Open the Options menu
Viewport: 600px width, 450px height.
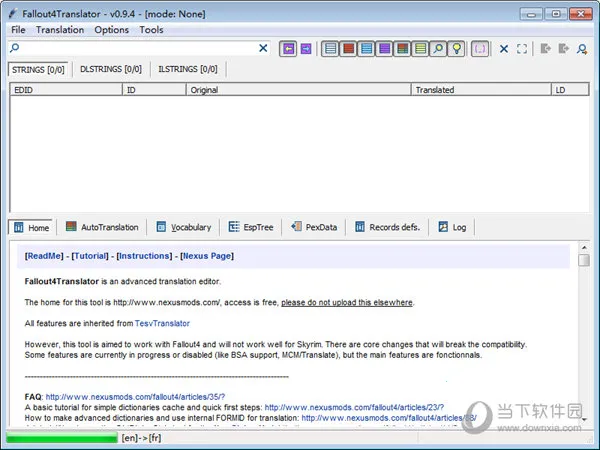coord(111,30)
